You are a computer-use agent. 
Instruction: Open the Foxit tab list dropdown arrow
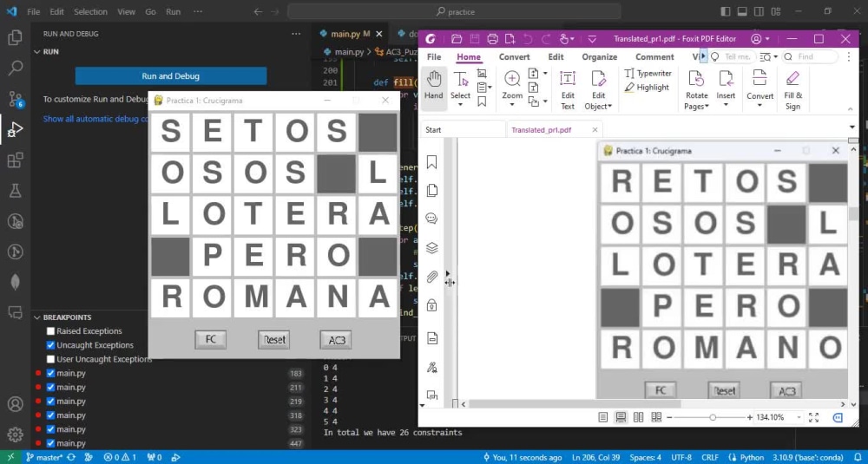pyautogui.click(x=852, y=127)
